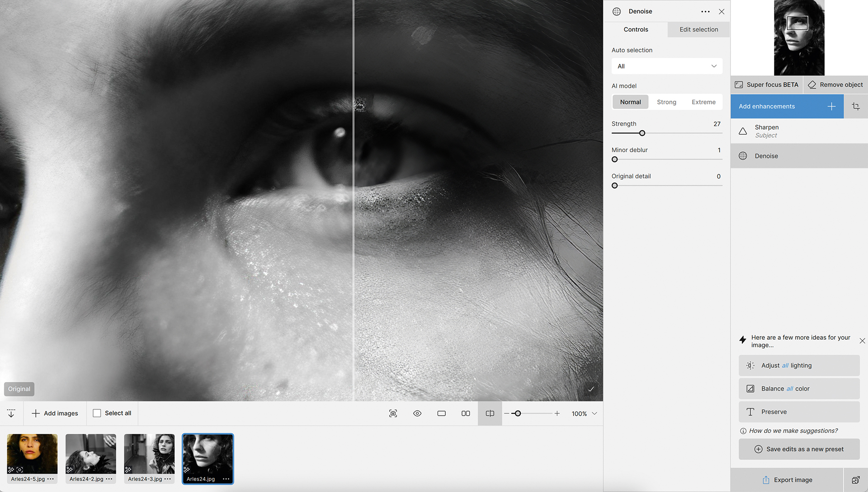The height and width of the screenshot is (492, 868).
Task: Select the Strong AI model option
Action: (x=666, y=102)
